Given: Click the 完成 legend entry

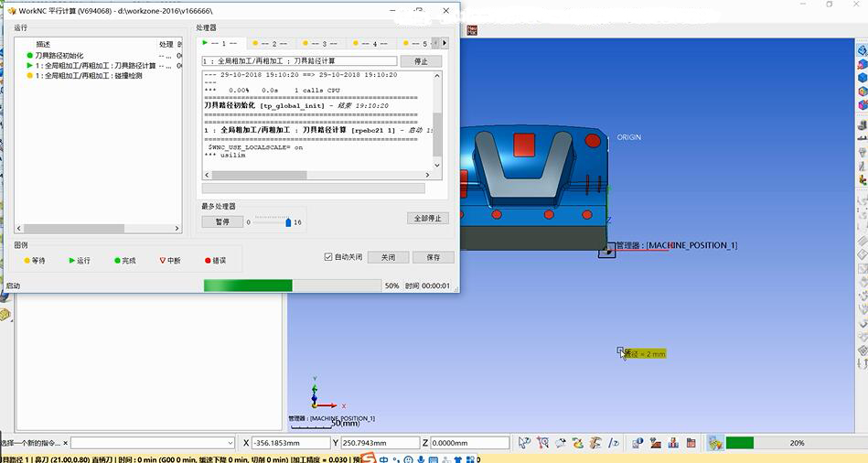Looking at the screenshot, I should [125, 260].
